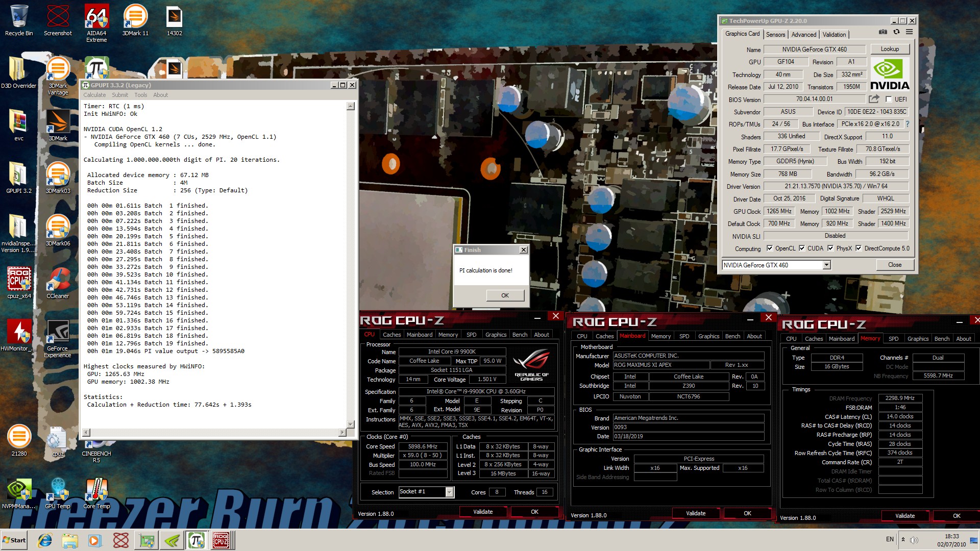Open NVPMManager desktop icon

[x=19, y=494]
